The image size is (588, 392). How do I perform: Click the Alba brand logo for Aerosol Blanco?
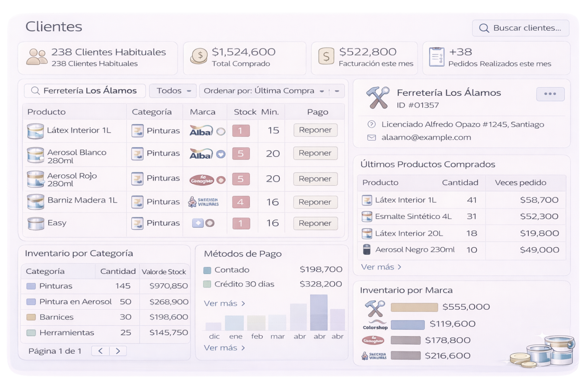201,154
